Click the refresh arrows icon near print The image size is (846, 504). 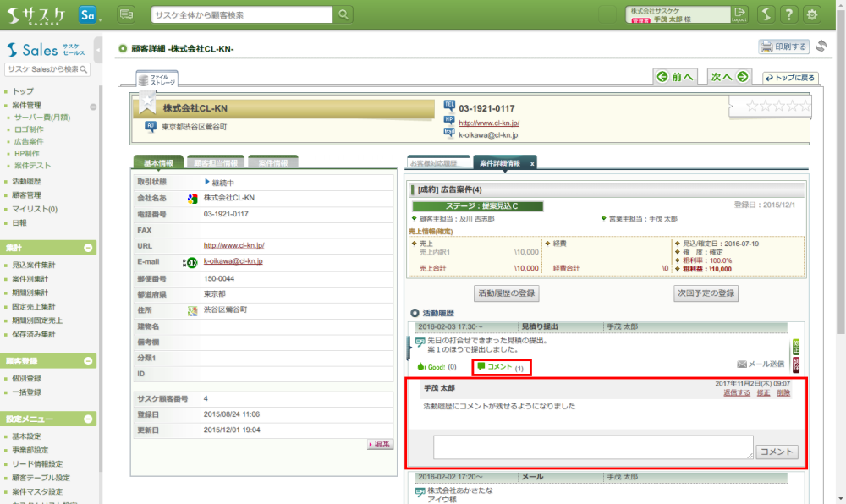(821, 47)
